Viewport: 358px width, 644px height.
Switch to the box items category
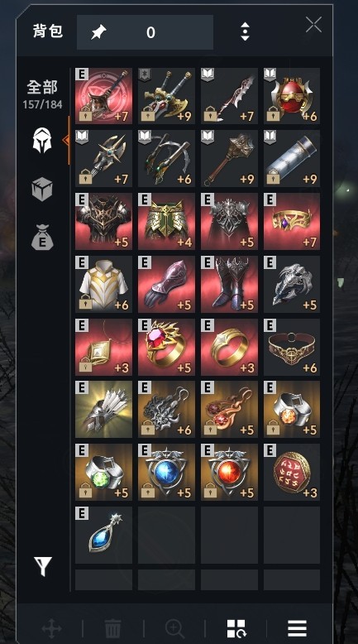42,190
